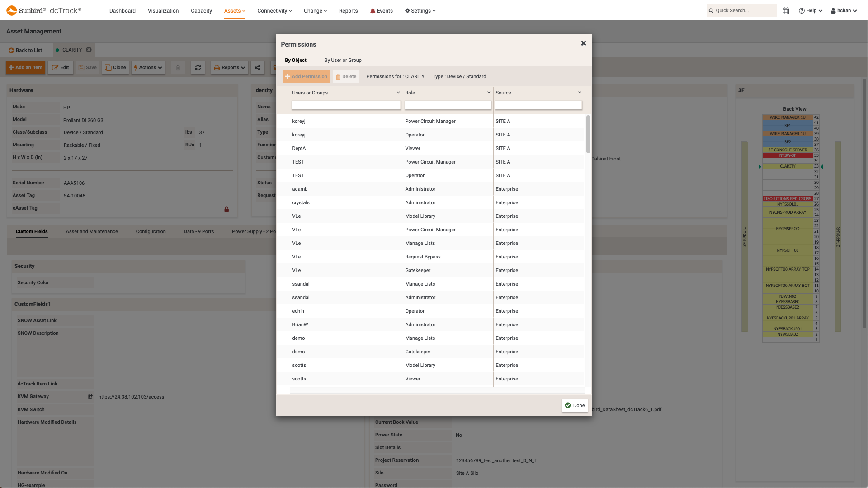Viewport: 868px width, 488px height.
Task: Click the share icon in the asset toolbar
Action: click(x=258, y=67)
